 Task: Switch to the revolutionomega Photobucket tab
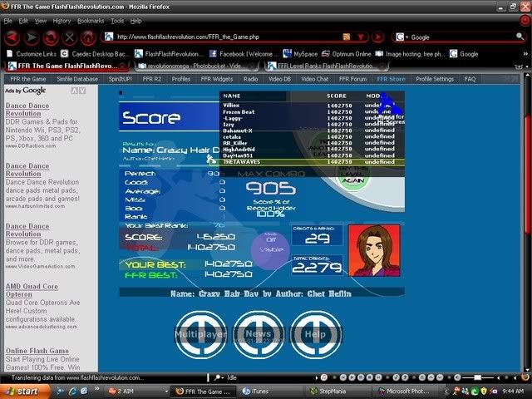coord(197,66)
